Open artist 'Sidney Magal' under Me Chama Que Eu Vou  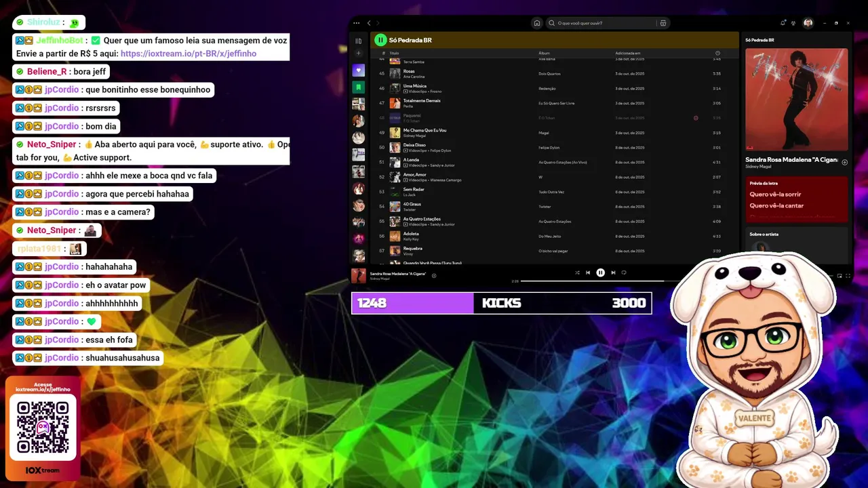[x=415, y=136]
